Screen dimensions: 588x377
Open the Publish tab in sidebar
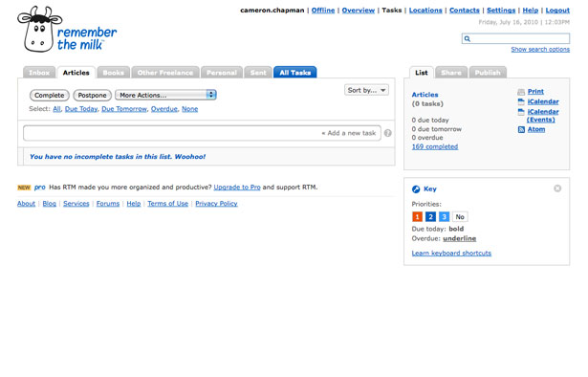488,73
